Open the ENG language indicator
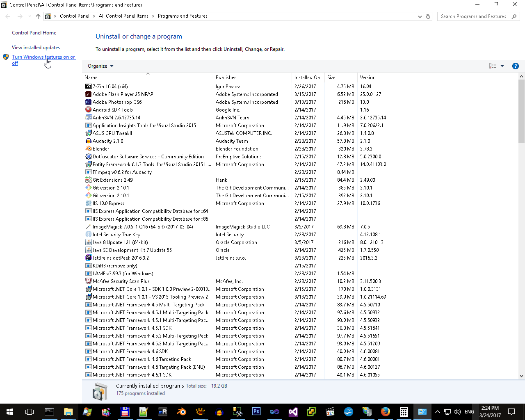This screenshot has width=525, height=420. [x=469, y=412]
